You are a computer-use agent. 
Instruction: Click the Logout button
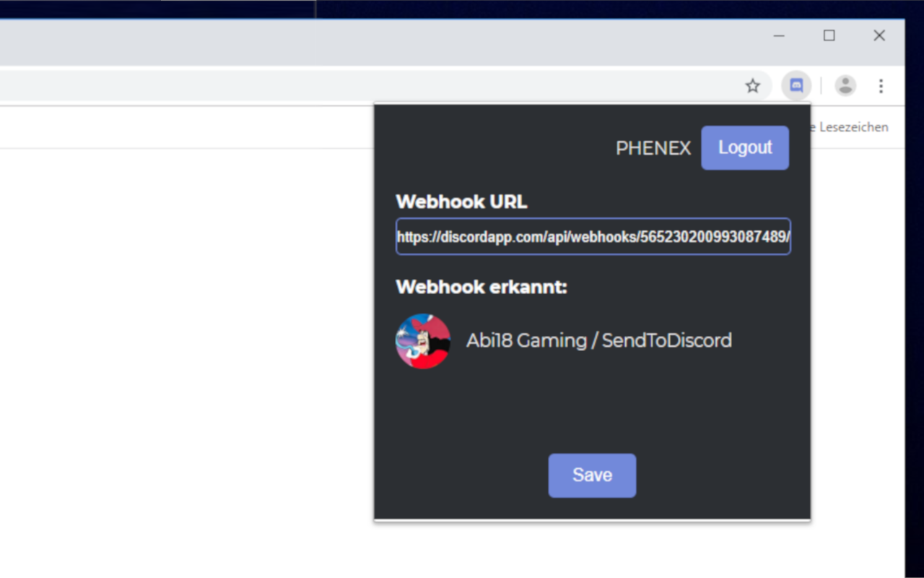tap(745, 147)
